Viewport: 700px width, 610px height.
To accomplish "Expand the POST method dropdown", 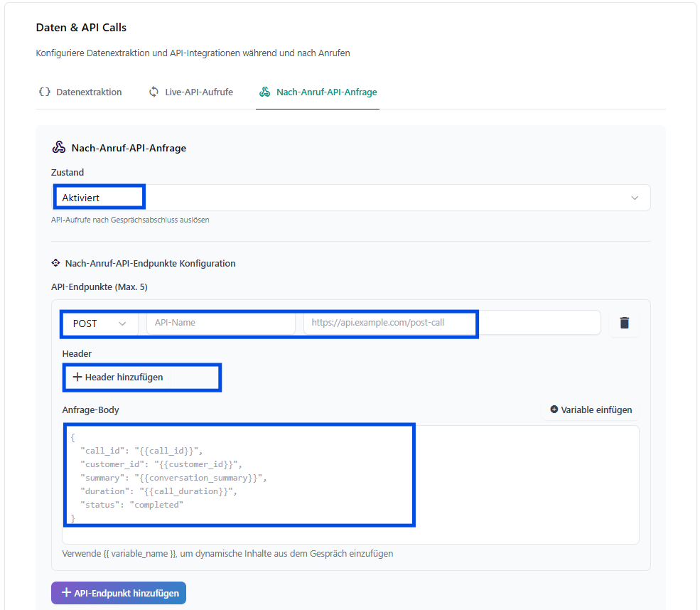I will pyautogui.click(x=99, y=323).
